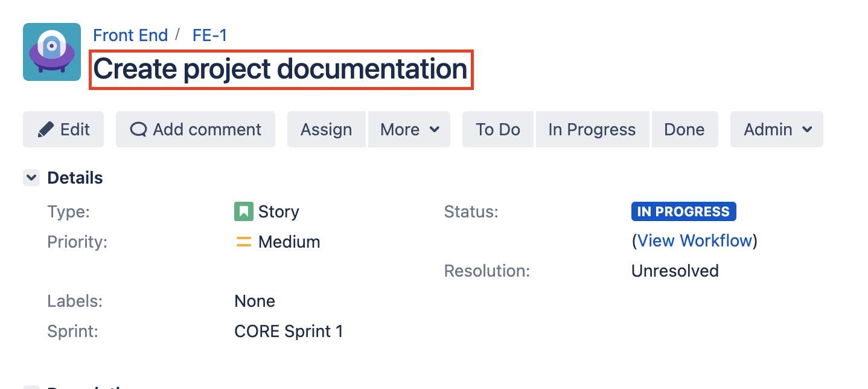Collapse the Details section chevron
Screen dimensions: 868x389
31,178
